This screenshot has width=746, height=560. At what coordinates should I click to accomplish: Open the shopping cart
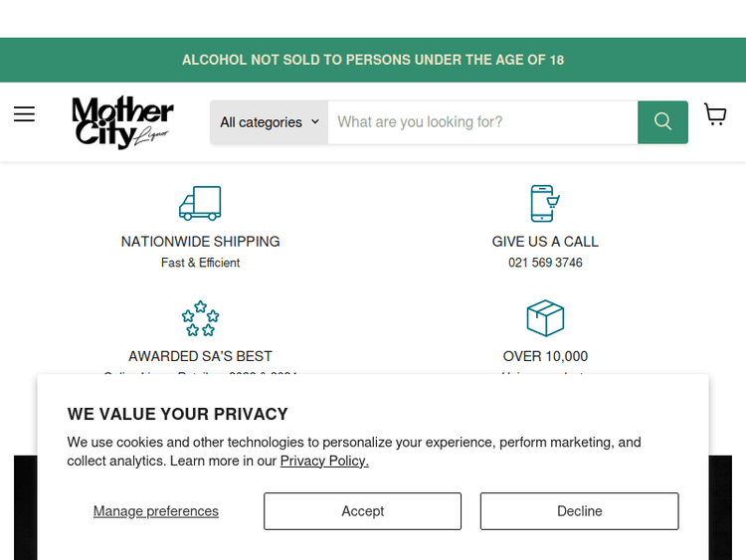(x=715, y=115)
